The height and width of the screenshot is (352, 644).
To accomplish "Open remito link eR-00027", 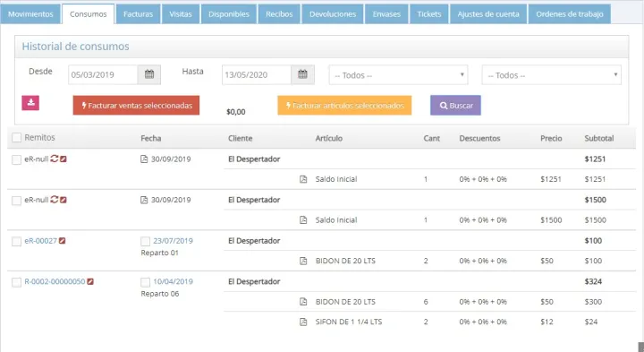I will [40, 241].
